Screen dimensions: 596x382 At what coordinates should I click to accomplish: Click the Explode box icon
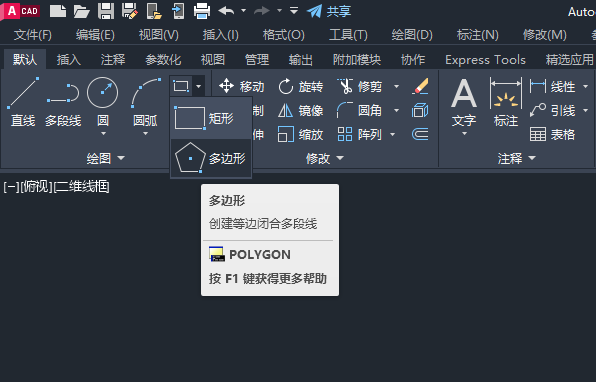(x=420, y=111)
